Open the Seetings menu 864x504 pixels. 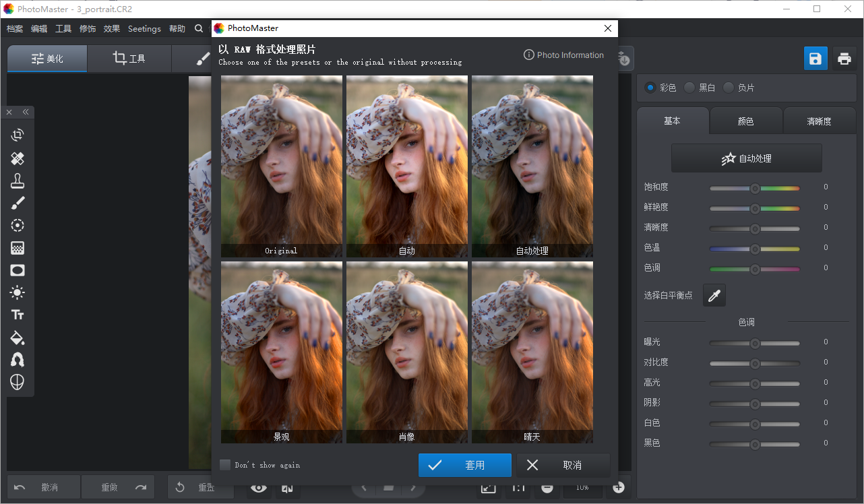144,28
